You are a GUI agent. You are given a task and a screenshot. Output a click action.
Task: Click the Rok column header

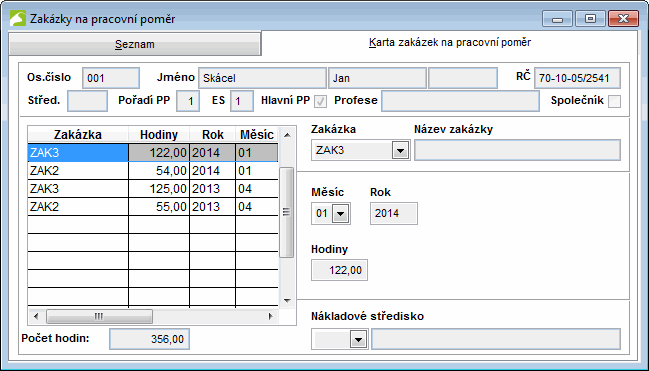[213, 135]
